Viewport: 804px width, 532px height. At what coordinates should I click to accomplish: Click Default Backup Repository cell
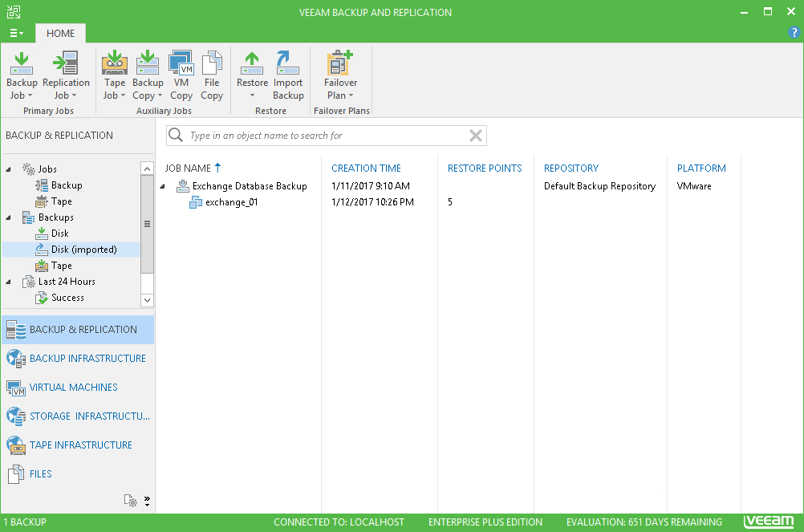pos(600,186)
